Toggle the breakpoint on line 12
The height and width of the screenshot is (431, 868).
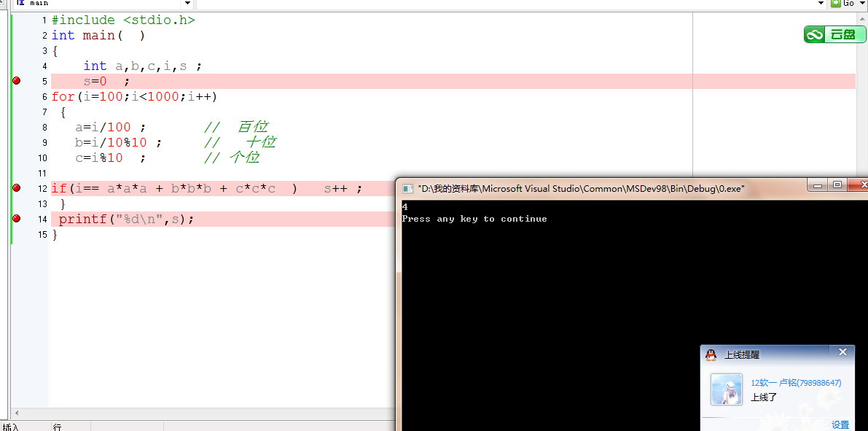[x=16, y=188]
